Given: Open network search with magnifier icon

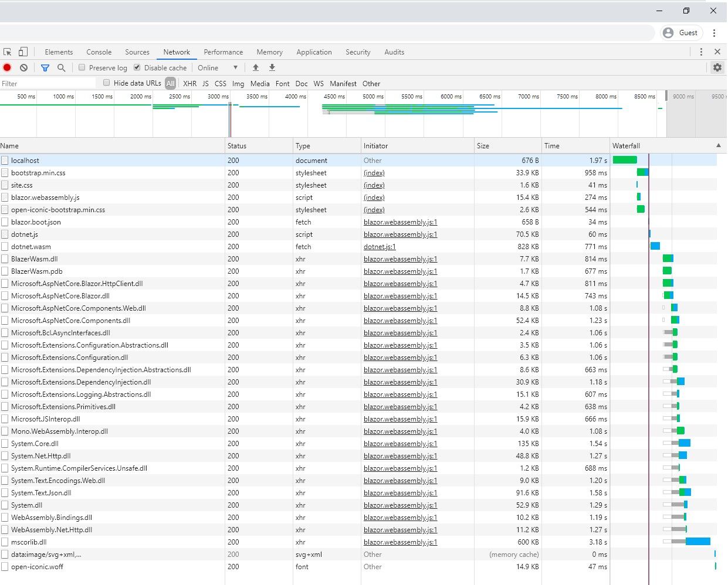Looking at the screenshot, I should 62,67.
